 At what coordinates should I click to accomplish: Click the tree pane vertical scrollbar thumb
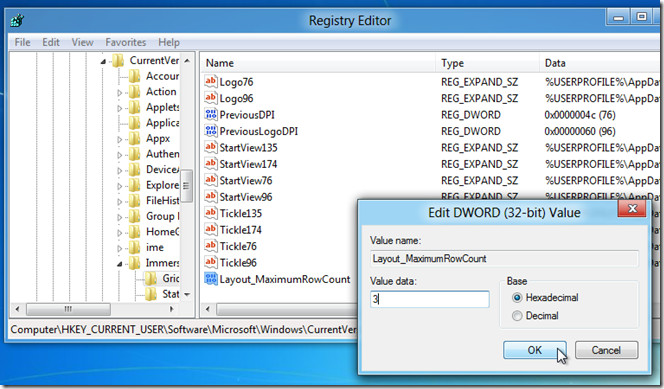click(x=186, y=185)
